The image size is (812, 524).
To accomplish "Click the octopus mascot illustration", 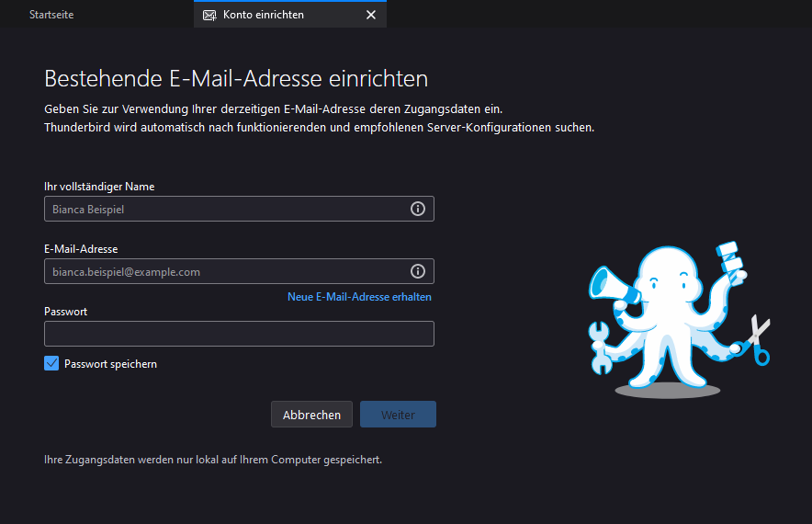I will pos(679,320).
